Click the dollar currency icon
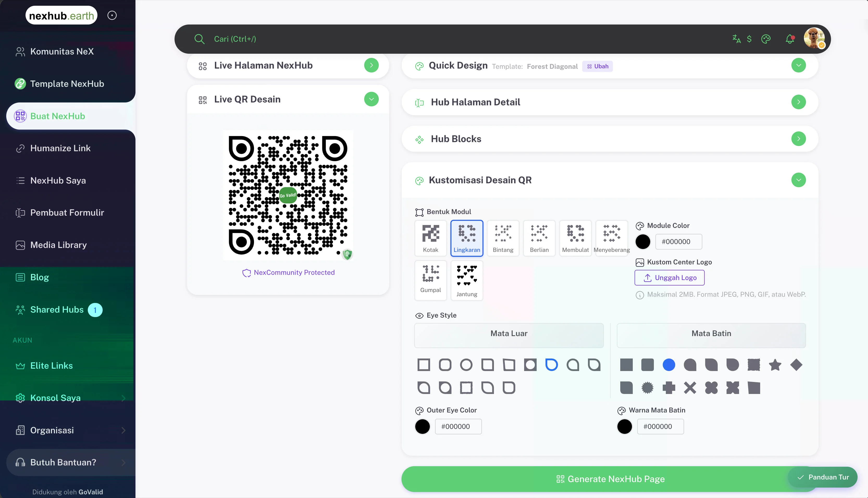The height and width of the screenshot is (498, 868). 749,39
